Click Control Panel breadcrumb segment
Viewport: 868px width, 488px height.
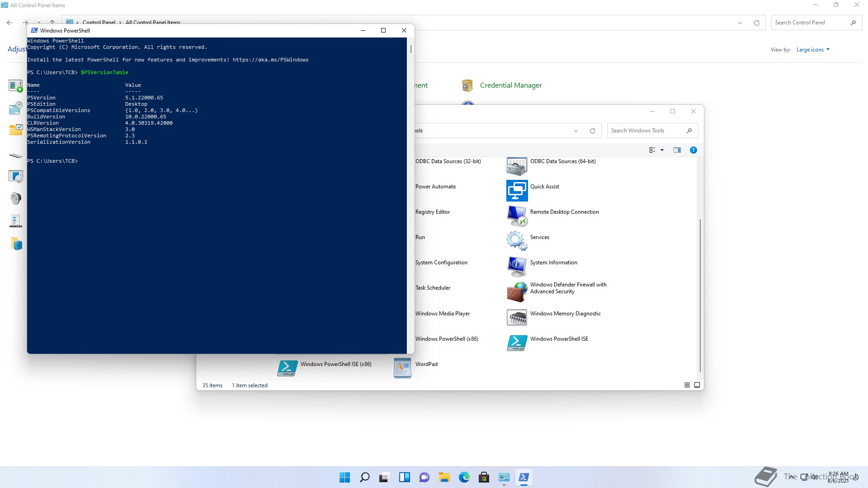click(99, 22)
